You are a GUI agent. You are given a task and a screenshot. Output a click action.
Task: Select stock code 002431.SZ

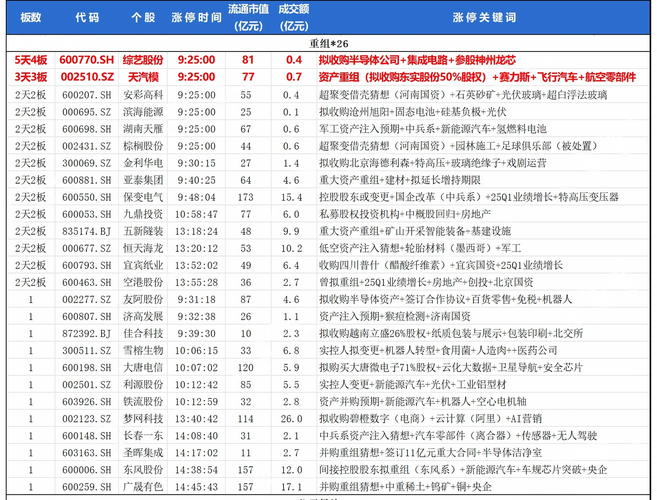[87, 146]
